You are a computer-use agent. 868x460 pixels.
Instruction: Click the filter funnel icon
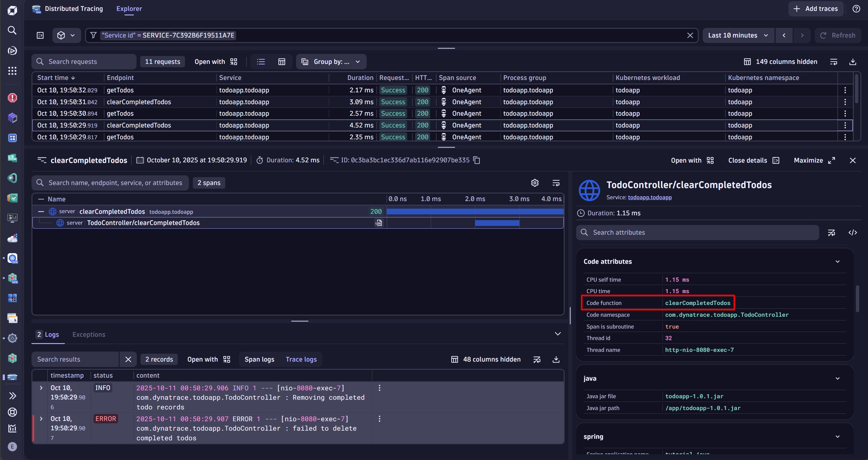click(93, 35)
